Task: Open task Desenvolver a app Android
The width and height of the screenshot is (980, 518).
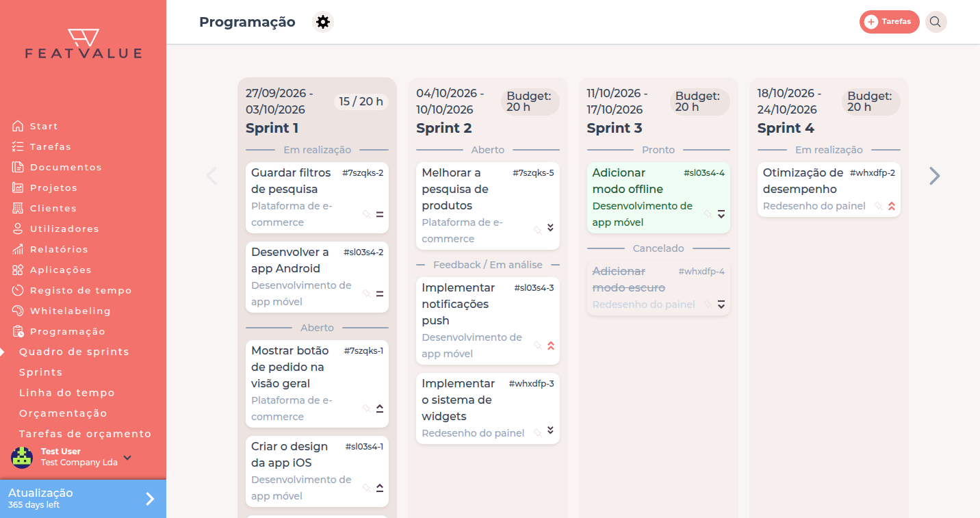Action: [317, 277]
